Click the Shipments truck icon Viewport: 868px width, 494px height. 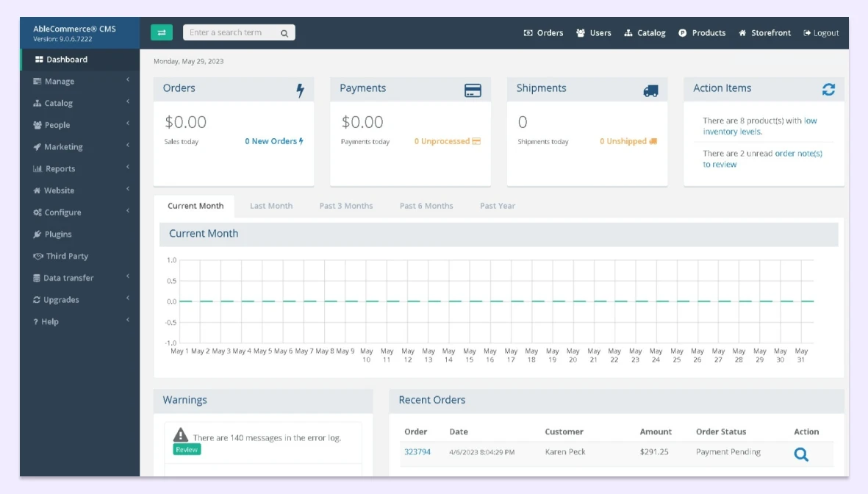[651, 89]
